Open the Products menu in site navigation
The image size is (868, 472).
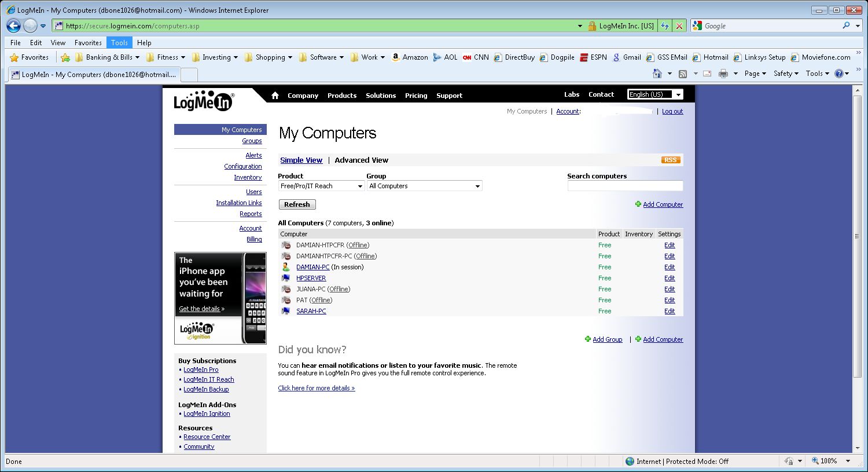click(341, 96)
